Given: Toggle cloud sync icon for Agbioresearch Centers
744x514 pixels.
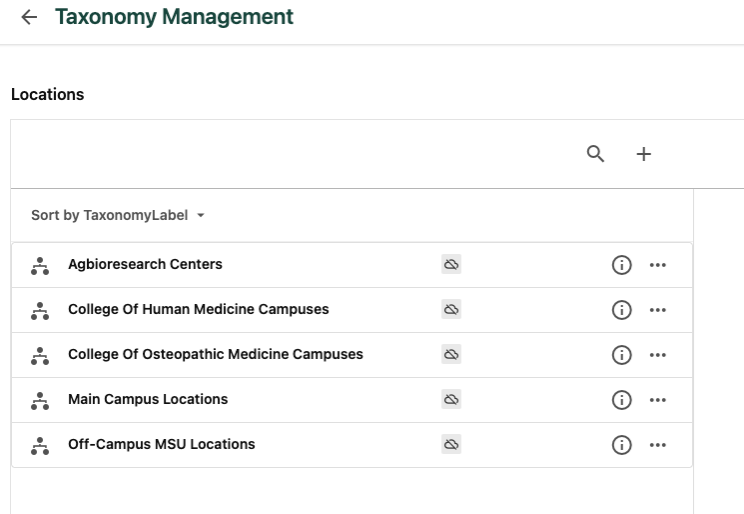Looking at the screenshot, I should point(451,265).
